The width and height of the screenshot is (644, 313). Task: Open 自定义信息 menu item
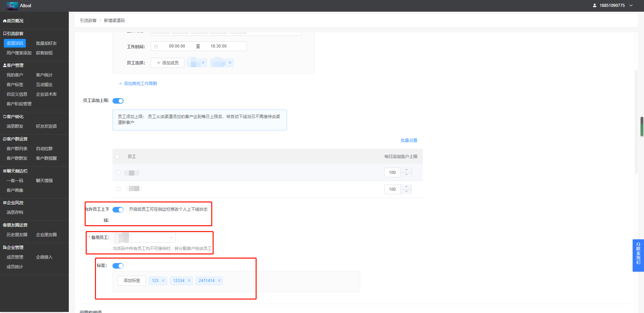[x=17, y=94]
